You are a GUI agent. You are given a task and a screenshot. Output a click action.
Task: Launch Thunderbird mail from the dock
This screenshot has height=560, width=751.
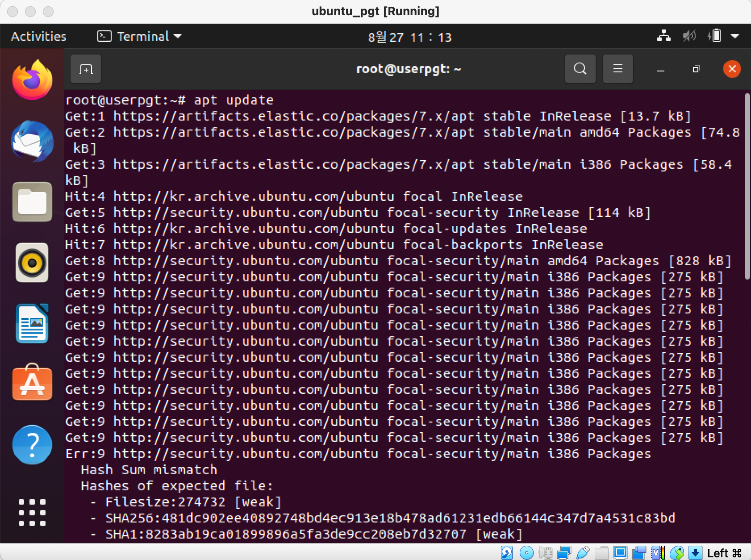click(32, 141)
